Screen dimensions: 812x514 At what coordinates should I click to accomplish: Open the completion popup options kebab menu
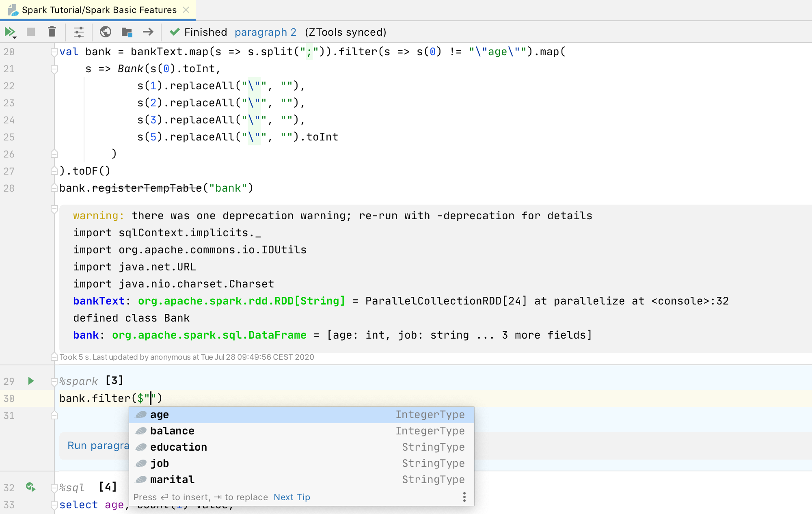(464, 497)
